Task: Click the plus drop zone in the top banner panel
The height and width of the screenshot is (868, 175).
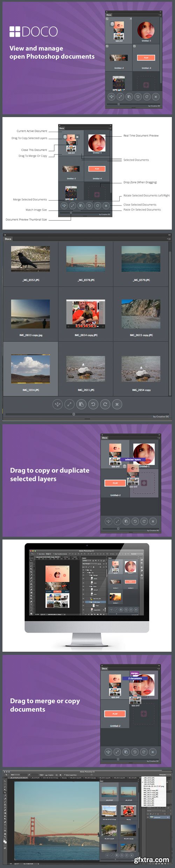Action: [146, 85]
